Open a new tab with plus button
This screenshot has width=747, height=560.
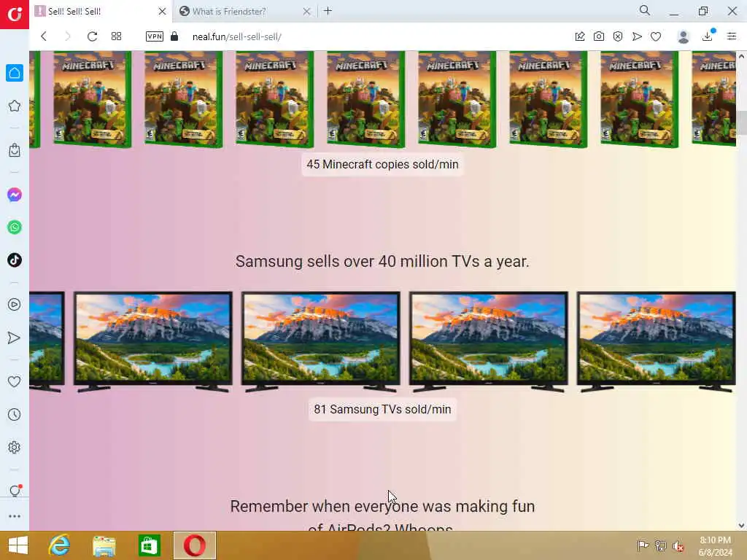tap(328, 11)
